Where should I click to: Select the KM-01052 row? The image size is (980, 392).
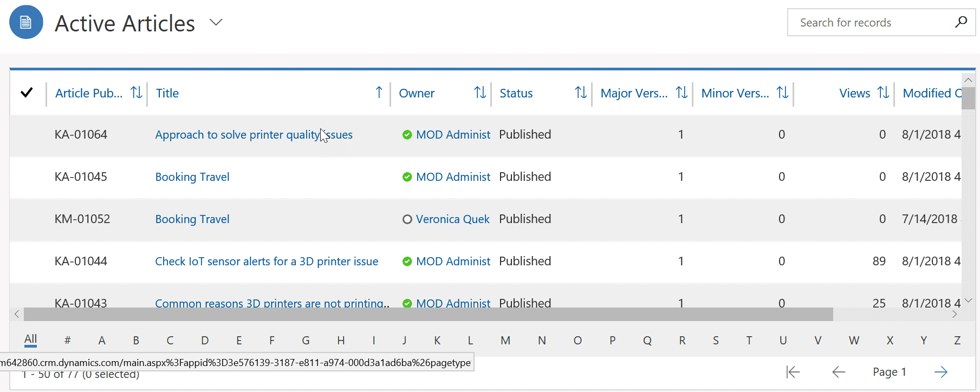click(82, 219)
